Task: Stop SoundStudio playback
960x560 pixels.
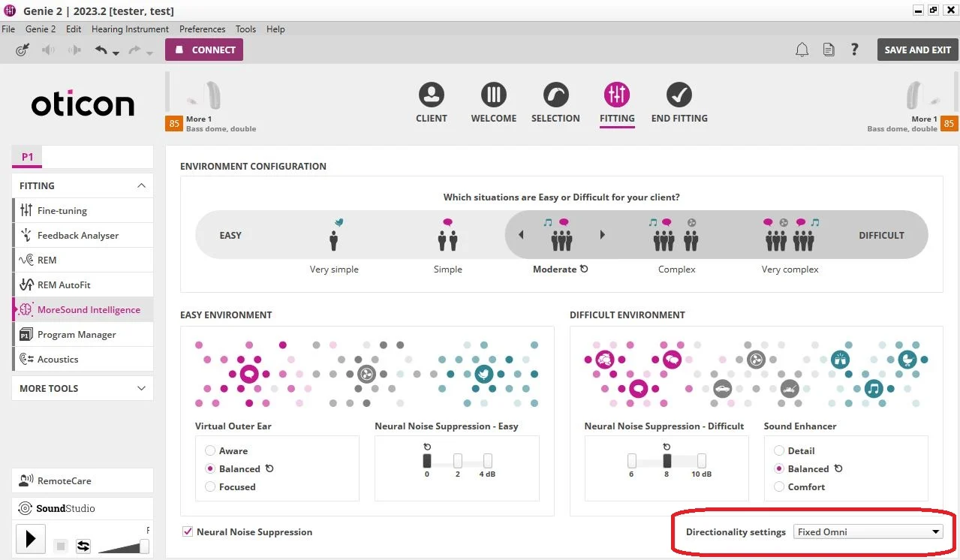Action: coord(62,546)
